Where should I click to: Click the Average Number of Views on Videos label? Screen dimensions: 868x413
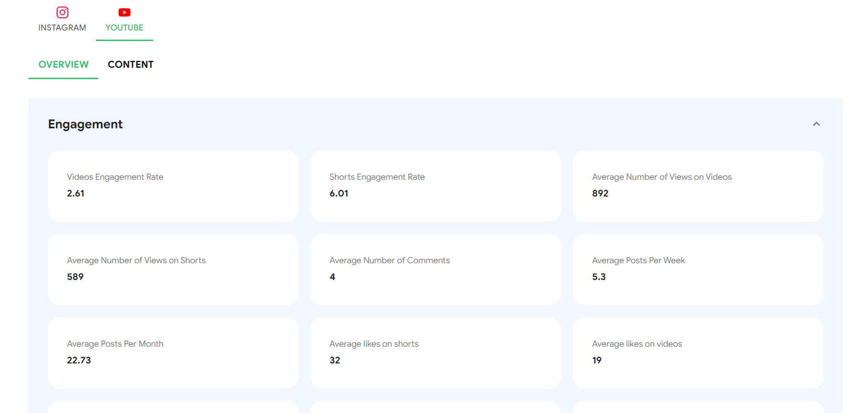pos(661,177)
